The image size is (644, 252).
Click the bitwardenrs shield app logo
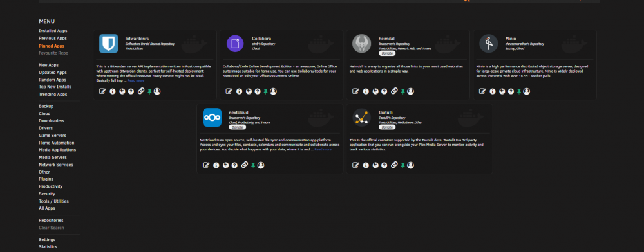pyautogui.click(x=108, y=44)
